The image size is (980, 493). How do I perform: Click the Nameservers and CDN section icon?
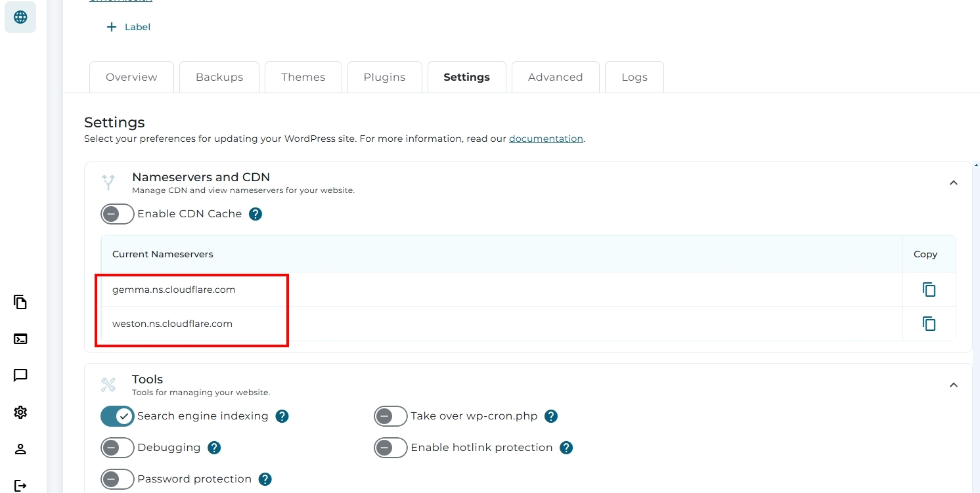[x=108, y=182]
